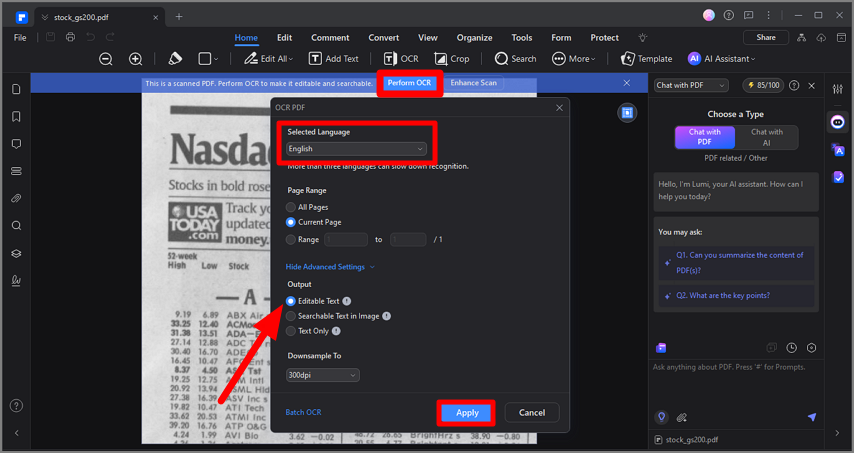Screen dimensions: 854x453
Task: Click the Undo arrow icon
Action: [90, 37]
